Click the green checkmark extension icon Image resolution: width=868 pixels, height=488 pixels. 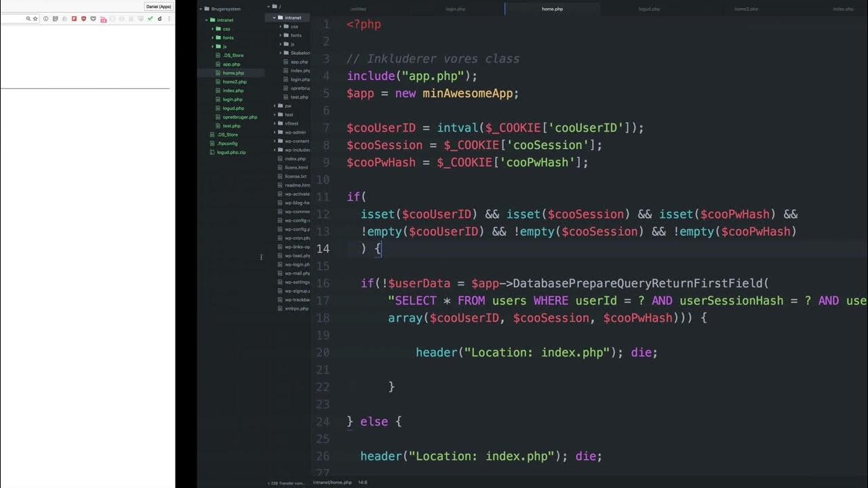pos(150,19)
